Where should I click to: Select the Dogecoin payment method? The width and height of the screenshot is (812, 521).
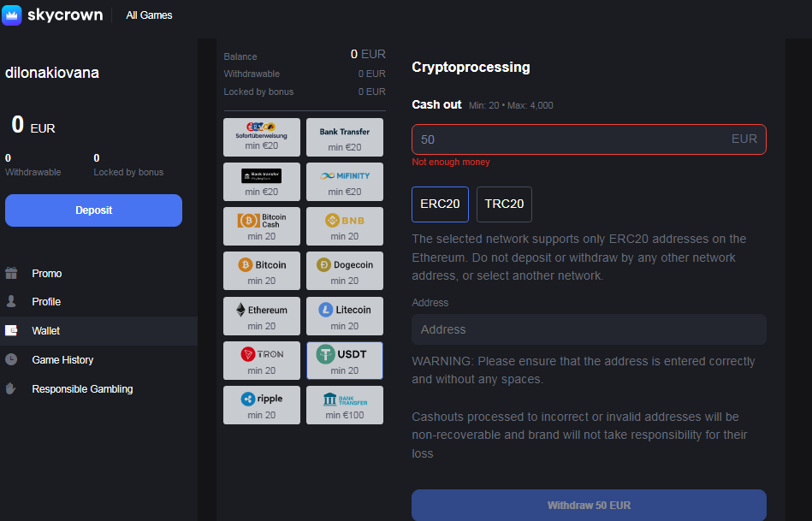coord(344,270)
